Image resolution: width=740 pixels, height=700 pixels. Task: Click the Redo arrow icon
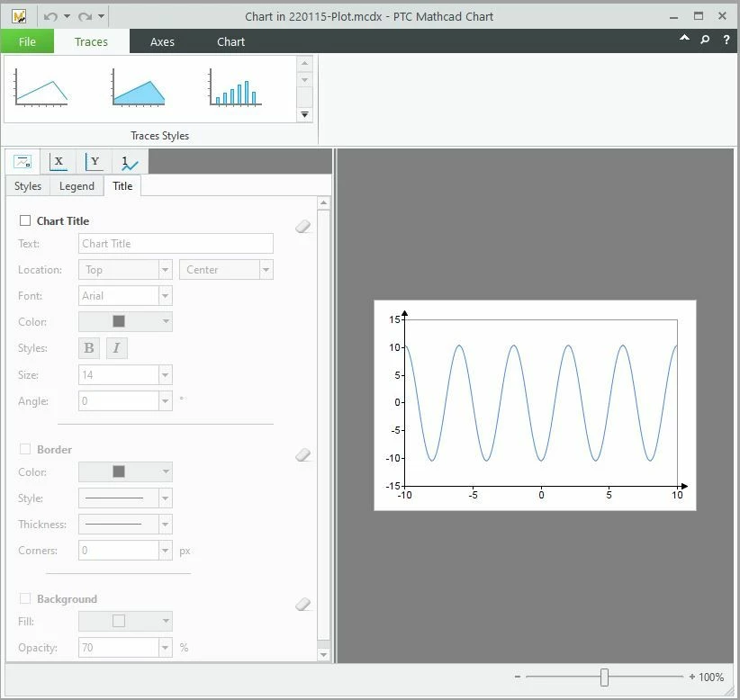point(85,16)
